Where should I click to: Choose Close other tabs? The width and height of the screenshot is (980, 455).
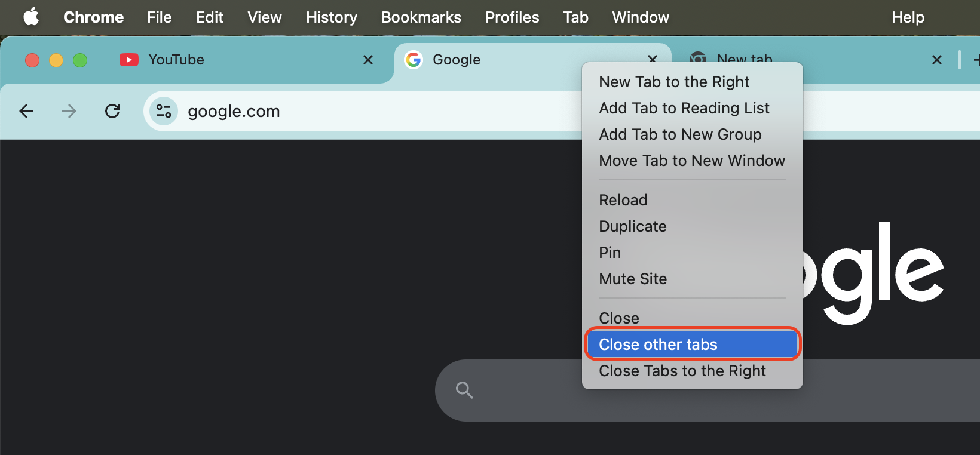coord(658,344)
